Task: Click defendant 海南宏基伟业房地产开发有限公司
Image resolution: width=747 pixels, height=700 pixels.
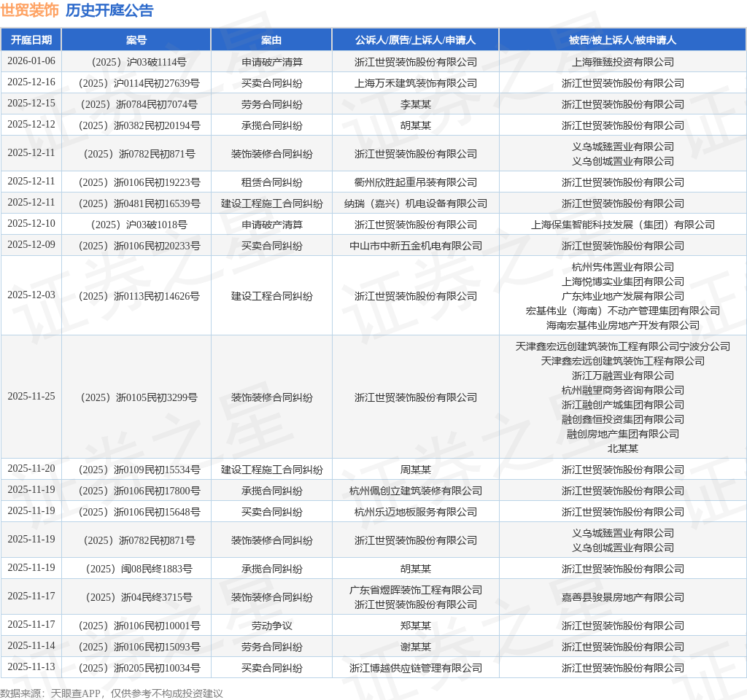Action: [x=623, y=325]
